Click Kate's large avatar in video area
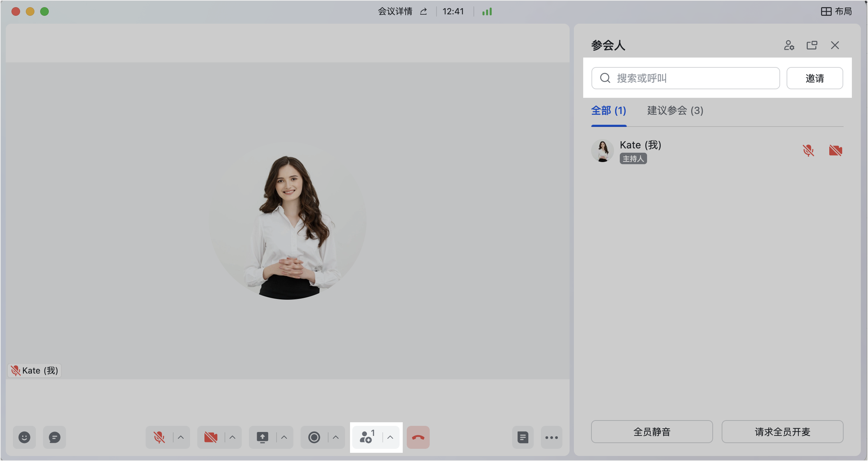The width and height of the screenshot is (868, 461). coord(288,221)
